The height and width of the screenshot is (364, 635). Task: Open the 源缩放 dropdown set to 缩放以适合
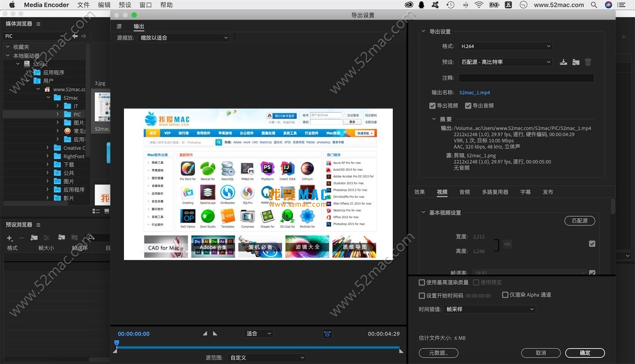184,38
